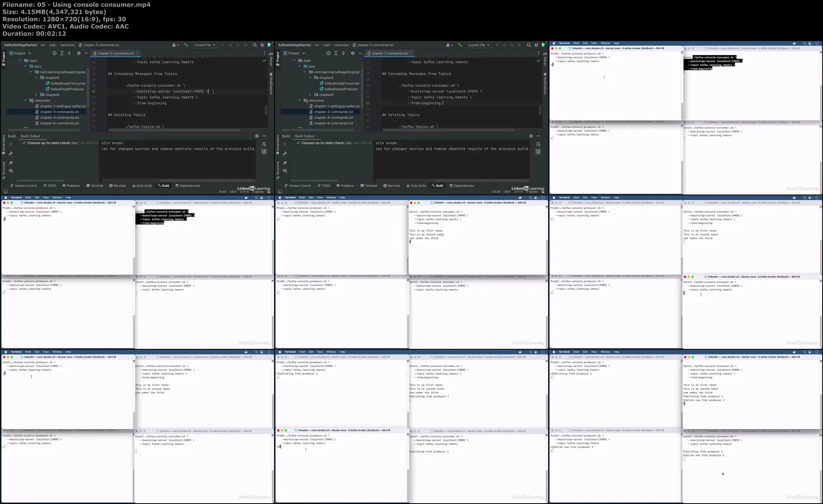Click Version Control button in top-left frame

coord(24,186)
